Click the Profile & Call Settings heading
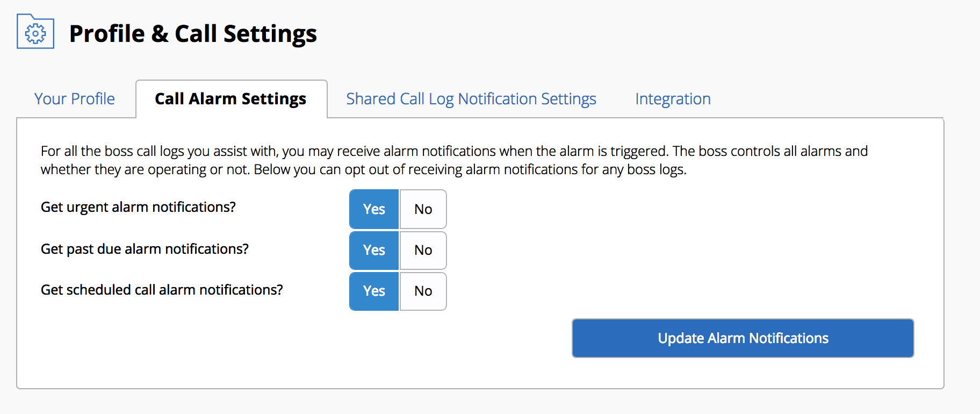The width and height of the screenshot is (980, 414). click(194, 33)
